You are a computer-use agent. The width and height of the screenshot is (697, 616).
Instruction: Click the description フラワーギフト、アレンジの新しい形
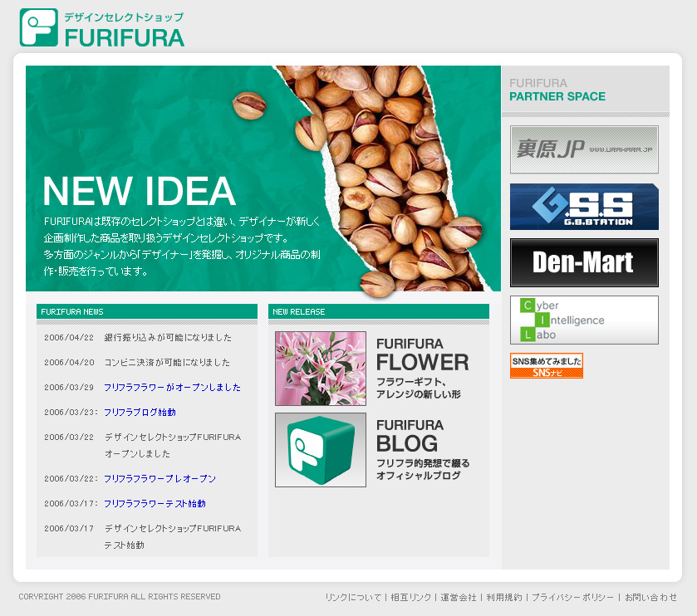(419, 389)
